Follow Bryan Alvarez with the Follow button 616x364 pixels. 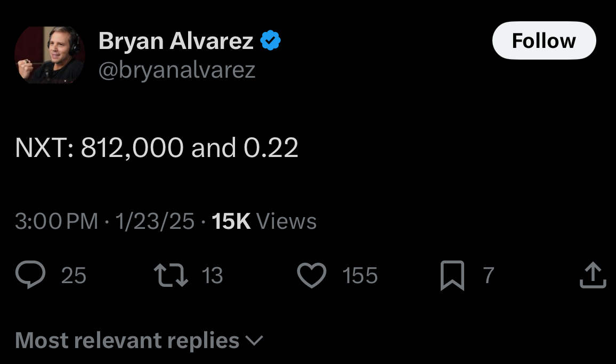[x=544, y=41]
